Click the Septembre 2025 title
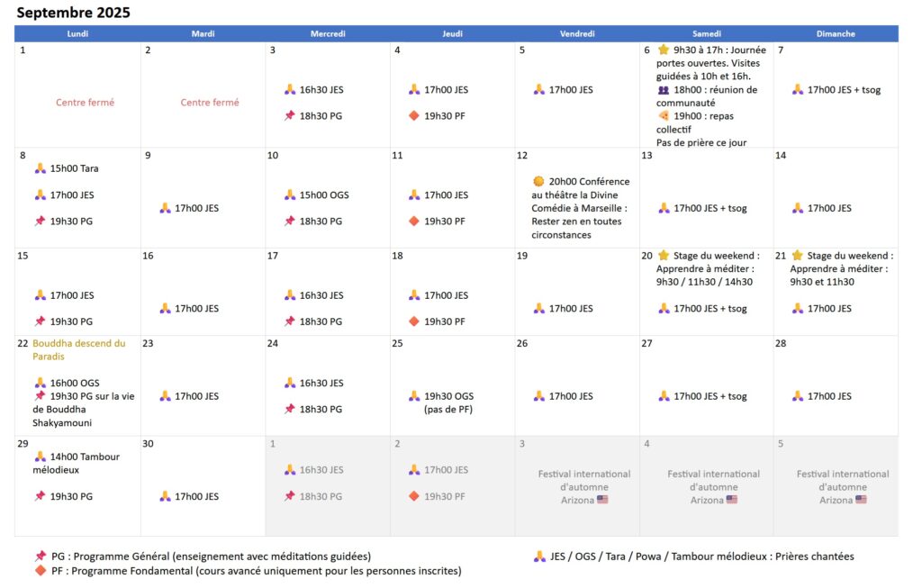The width and height of the screenshot is (922, 588). click(x=73, y=13)
